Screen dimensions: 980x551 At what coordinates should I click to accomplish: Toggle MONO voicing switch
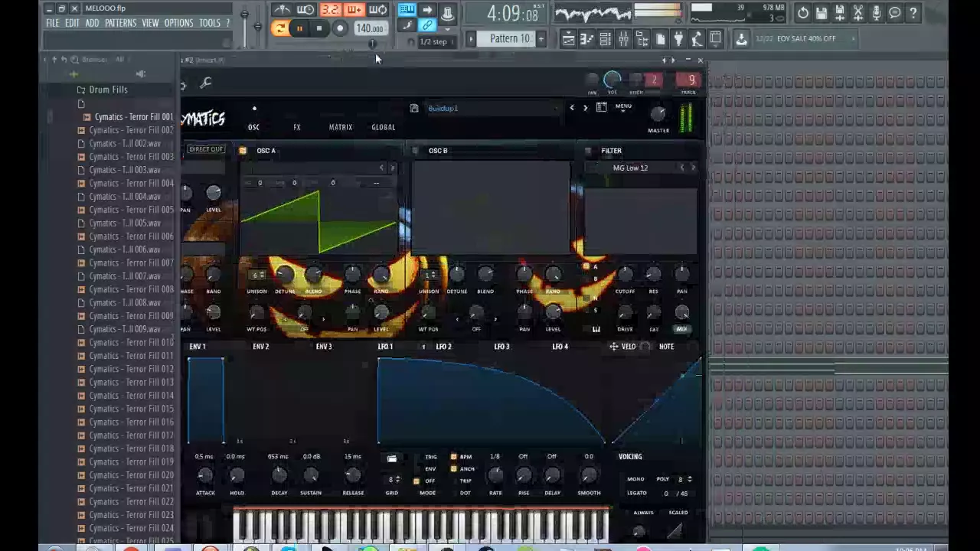(x=636, y=479)
